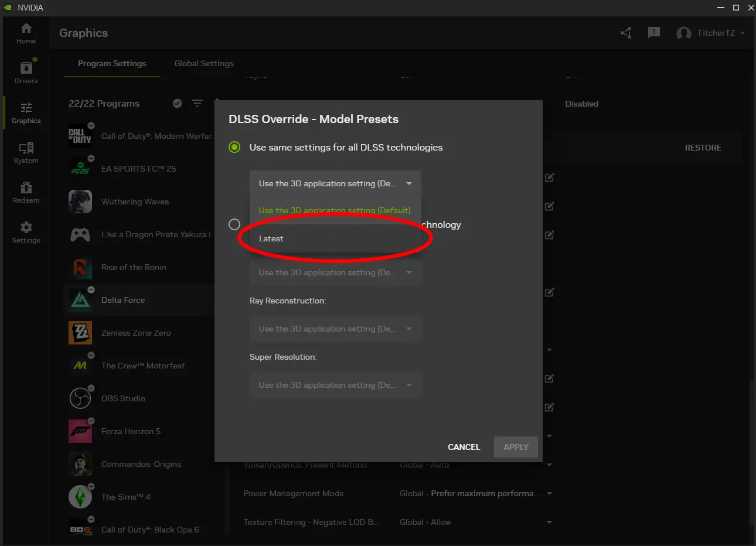Screen dimensions: 756x546
Task: Select the Zenless Zone Zero icon
Action: (80, 333)
